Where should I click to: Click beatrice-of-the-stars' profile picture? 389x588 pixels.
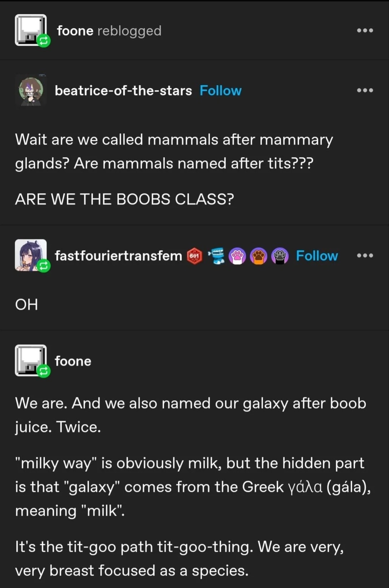pos(31,90)
